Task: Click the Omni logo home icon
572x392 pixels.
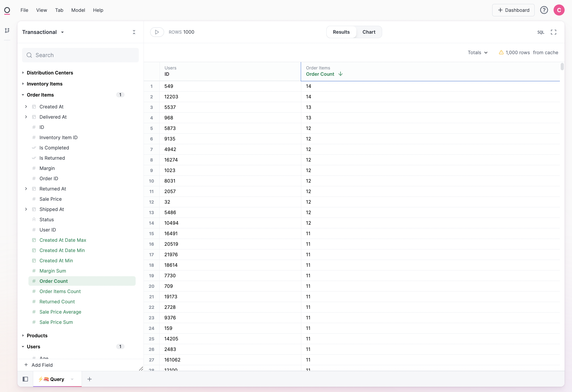Action: point(7,10)
